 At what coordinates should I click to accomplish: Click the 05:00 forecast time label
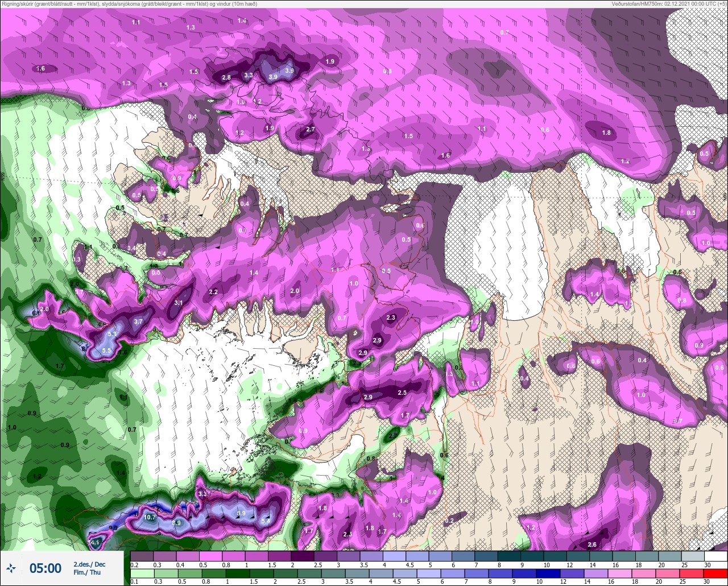(x=45, y=568)
